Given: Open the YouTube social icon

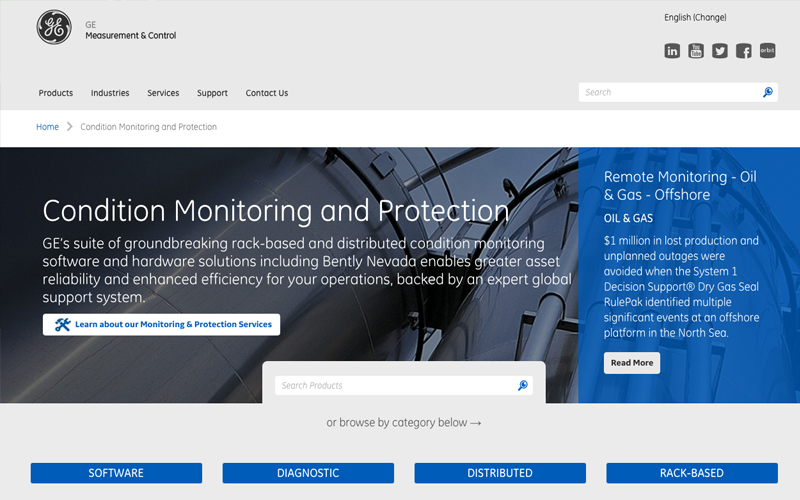Looking at the screenshot, I should [696, 51].
